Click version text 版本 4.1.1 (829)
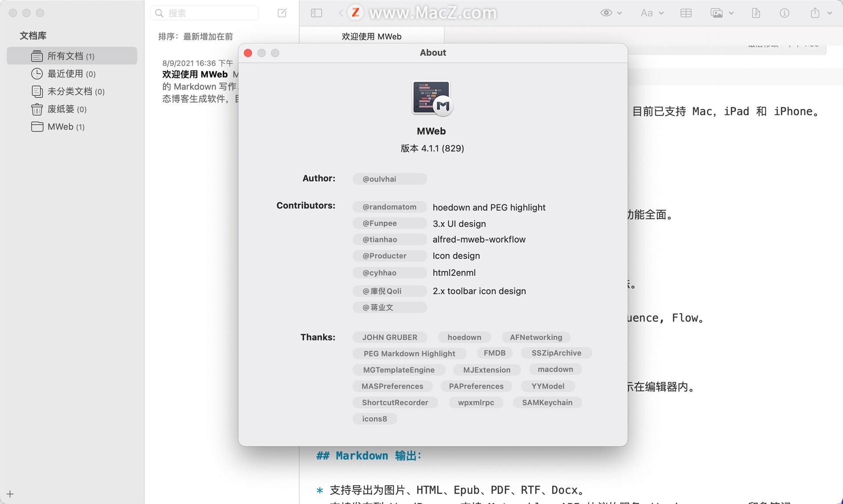Image resolution: width=843 pixels, height=504 pixels. 432,148
